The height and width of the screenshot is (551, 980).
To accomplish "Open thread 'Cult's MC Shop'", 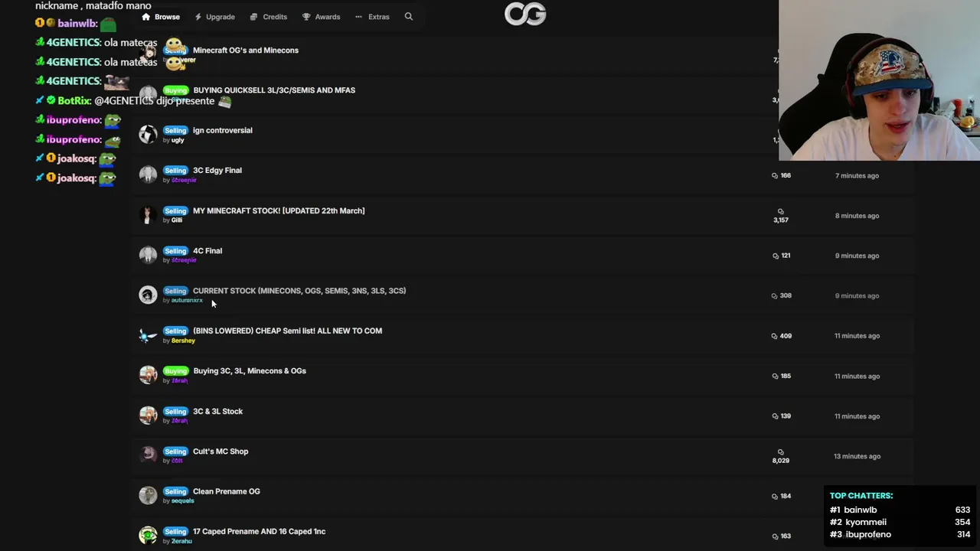I will click(x=220, y=452).
